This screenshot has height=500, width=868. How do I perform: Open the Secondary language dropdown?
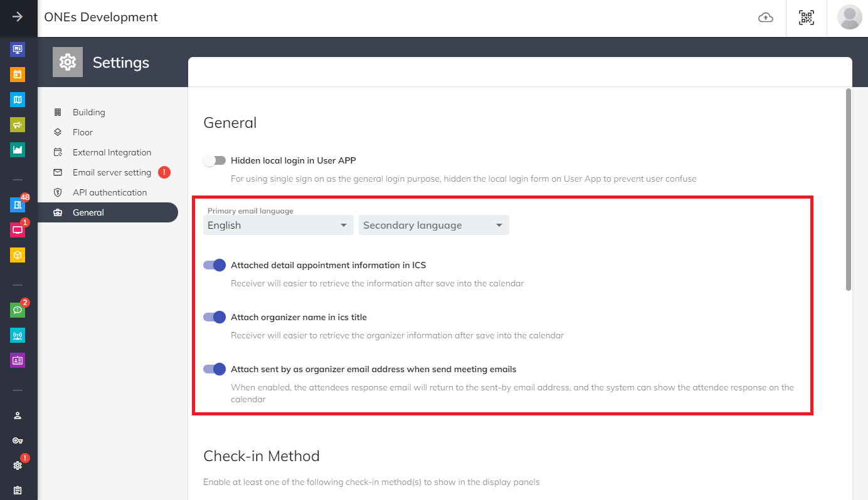tap(433, 225)
